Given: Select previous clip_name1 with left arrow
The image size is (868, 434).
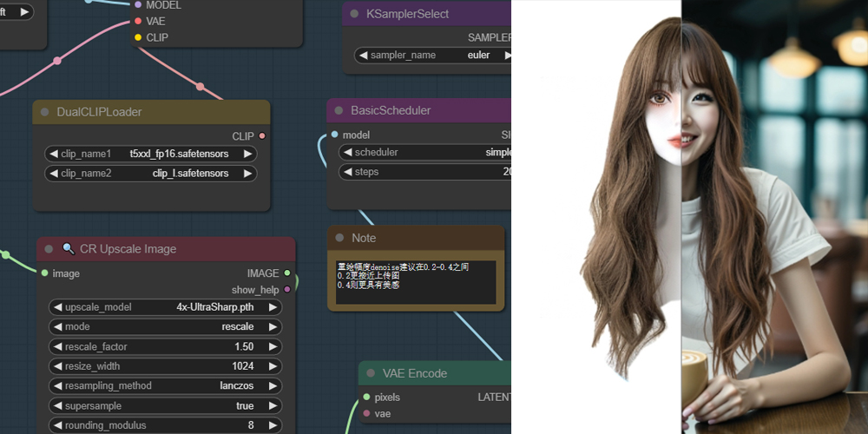Looking at the screenshot, I should (x=54, y=154).
